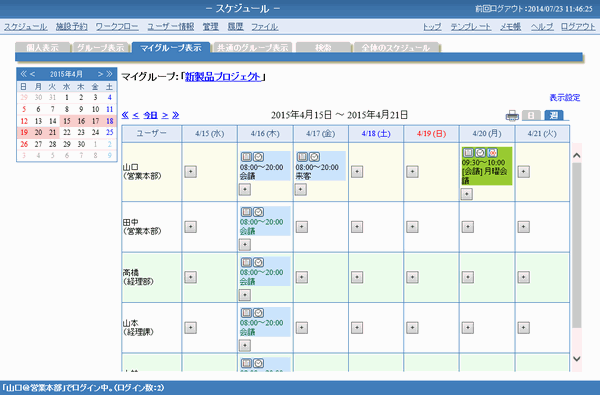
Task: Add a schedule for 山本 on 4/19
Action: 412,328
